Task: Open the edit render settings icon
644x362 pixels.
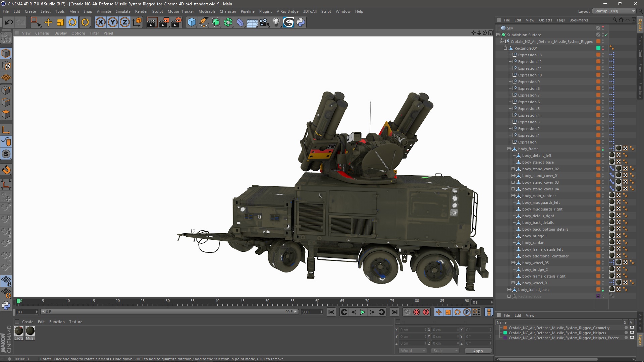Action: coord(176,22)
